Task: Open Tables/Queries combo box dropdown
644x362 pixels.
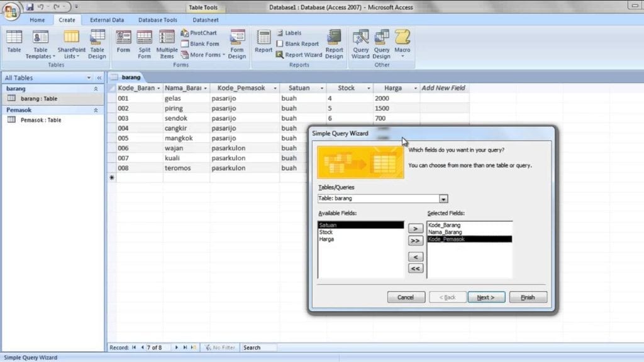Action: (443, 199)
